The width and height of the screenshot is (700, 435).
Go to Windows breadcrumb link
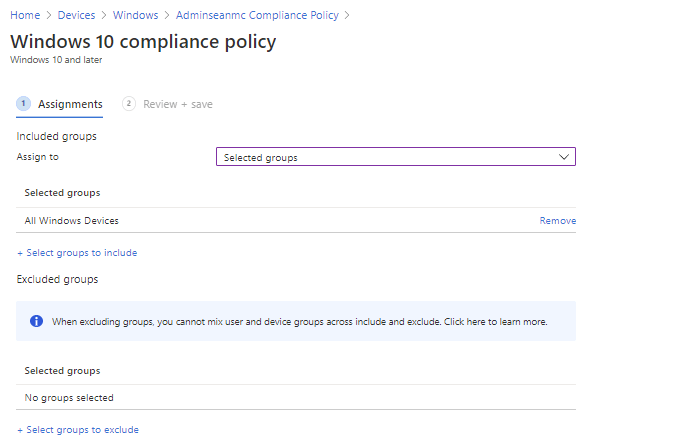[x=135, y=16]
